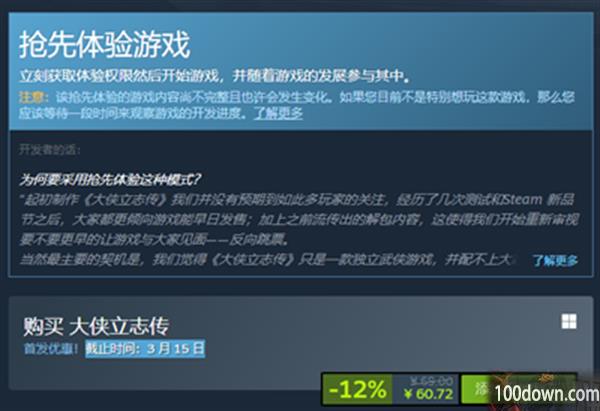Click the discounted price ¥60.72
The image size is (600, 411).
point(429,394)
